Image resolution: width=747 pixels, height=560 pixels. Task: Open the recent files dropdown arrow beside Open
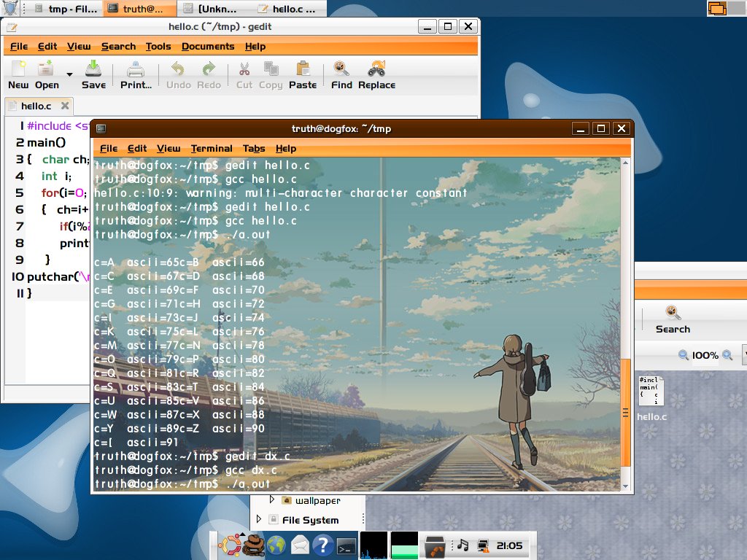[x=69, y=74]
